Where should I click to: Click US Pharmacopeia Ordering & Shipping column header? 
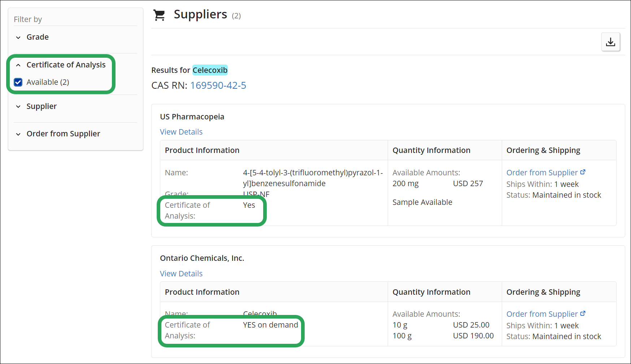click(543, 150)
